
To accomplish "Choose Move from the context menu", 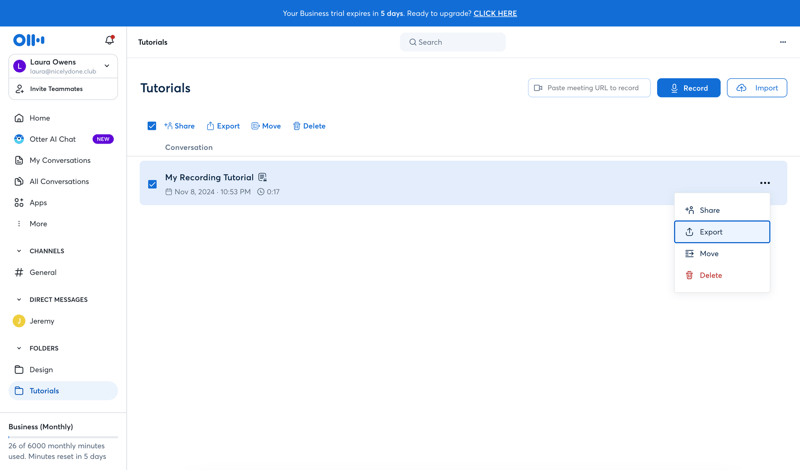I will (x=709, y=254).
